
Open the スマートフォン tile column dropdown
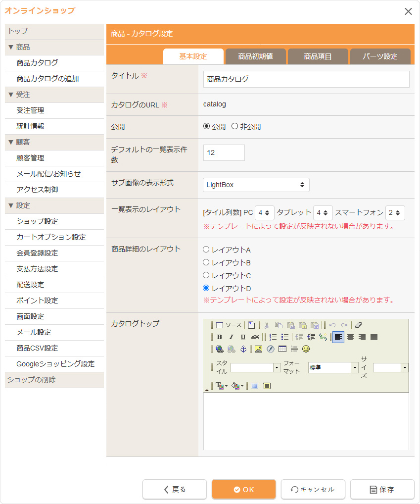(x=395, y=213)
